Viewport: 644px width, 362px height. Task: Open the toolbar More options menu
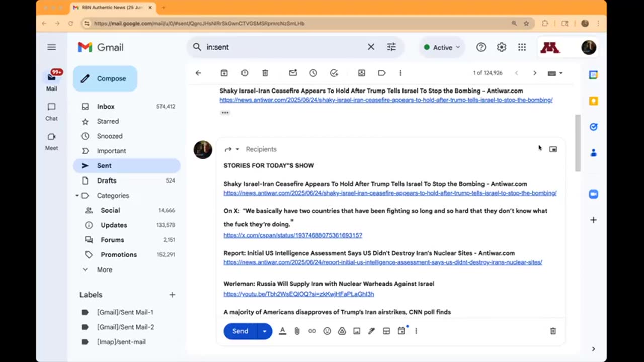point(400,73)
